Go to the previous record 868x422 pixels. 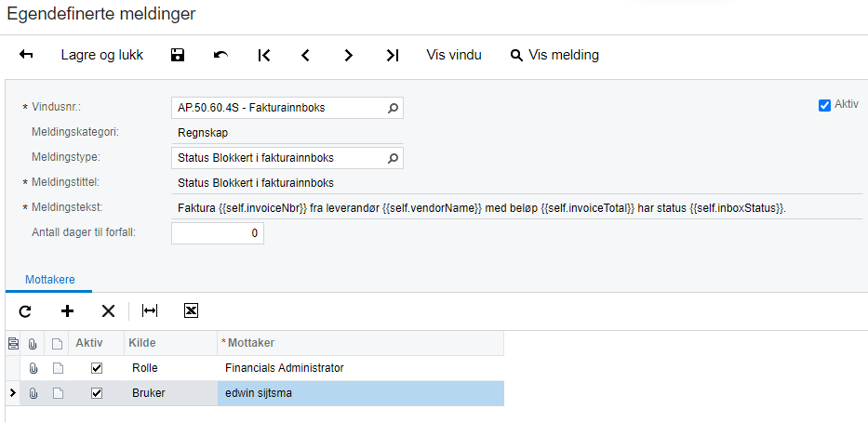click(305, 56)
